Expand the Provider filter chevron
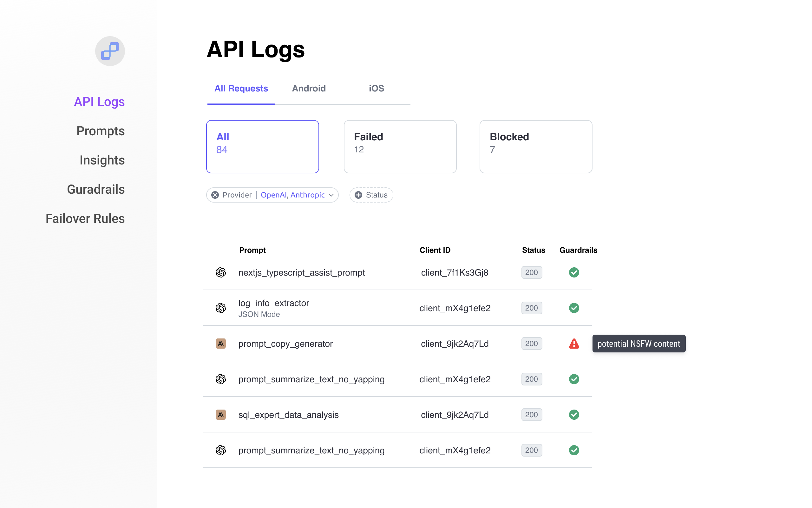 (x=331, y=195)
